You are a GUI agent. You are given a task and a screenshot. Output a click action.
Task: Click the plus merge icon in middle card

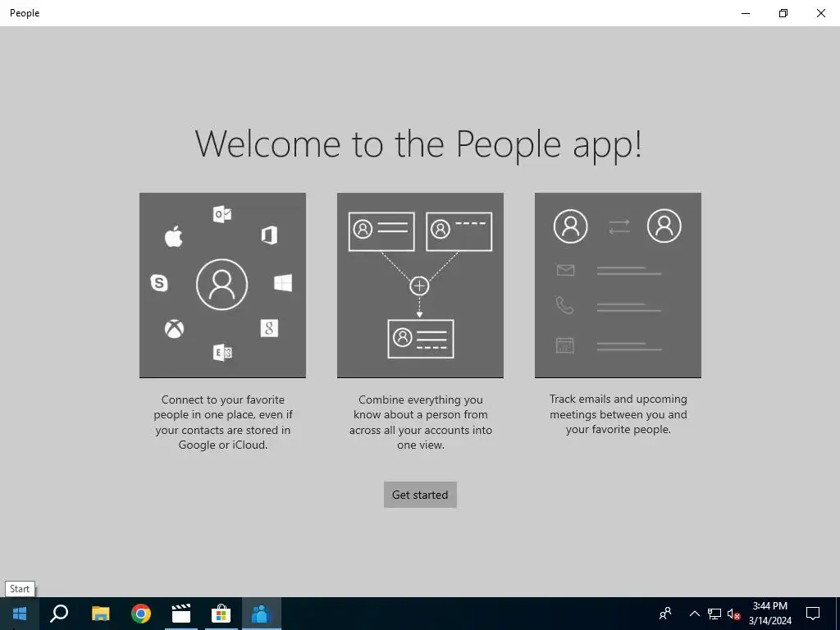[x=419, y=286]
